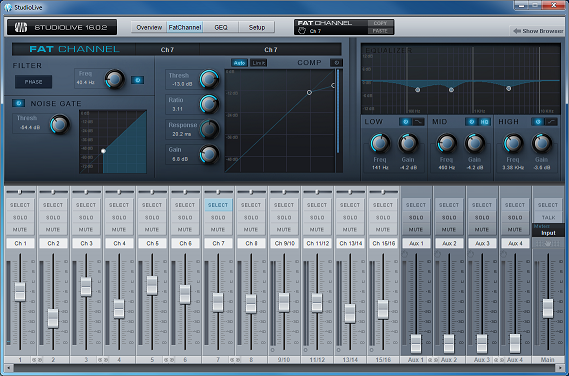The width and height of the screenshot is (569, 376).
Task: Click the filter Freq value 40.4 Hz
Action: 85,82
